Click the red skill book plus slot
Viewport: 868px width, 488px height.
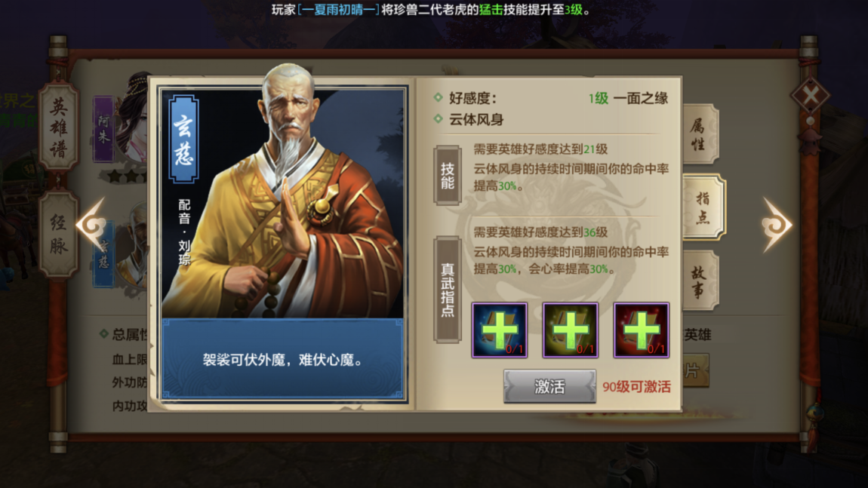click(641, 330)
